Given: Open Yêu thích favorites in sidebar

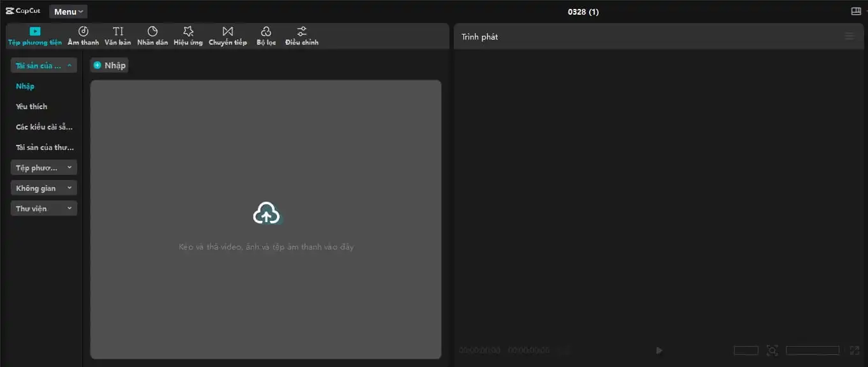Looking at the screenshot, I should click(31, 107).
